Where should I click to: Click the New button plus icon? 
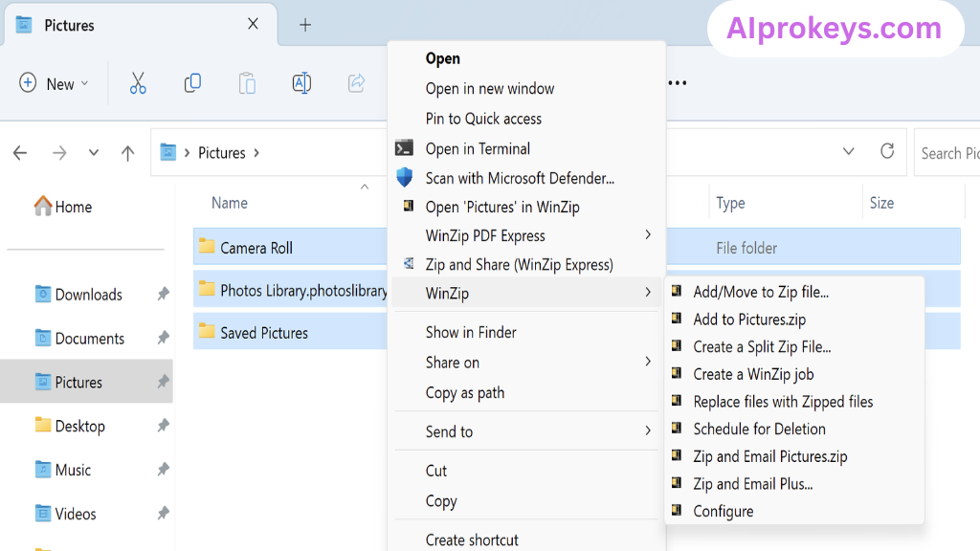click(x=28, y=82)
